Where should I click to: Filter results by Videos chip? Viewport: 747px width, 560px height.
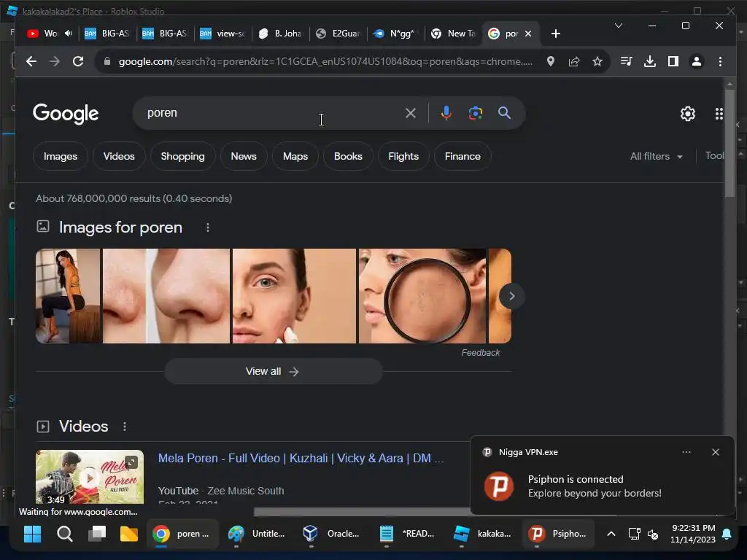click(x=119, y=156)
